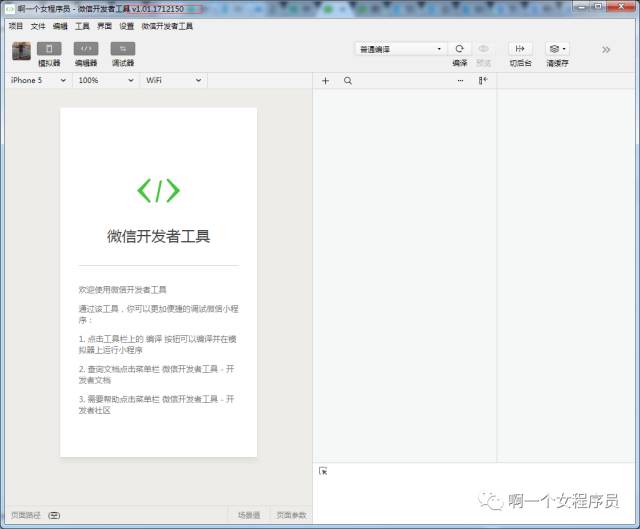Open the 微信开发者工具 menu
This screenshot has height=529, width=640.
[x=167, y=26]
